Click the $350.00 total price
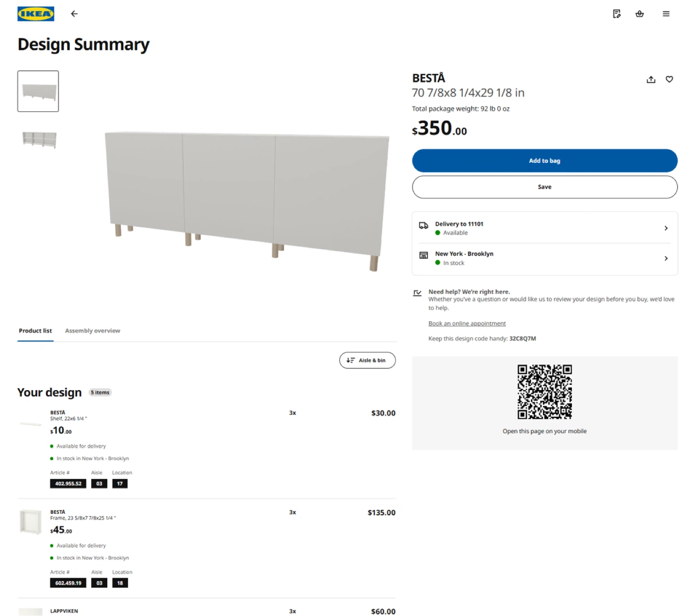This screenshot has width=698, height=616. pyautogui.click(x=439, y=129)
